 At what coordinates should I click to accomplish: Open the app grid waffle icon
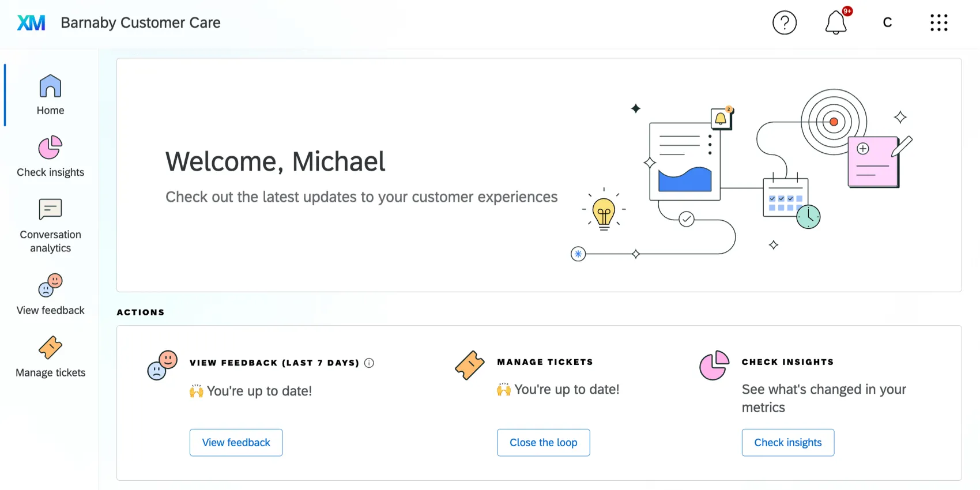click(x=938, y=22)
